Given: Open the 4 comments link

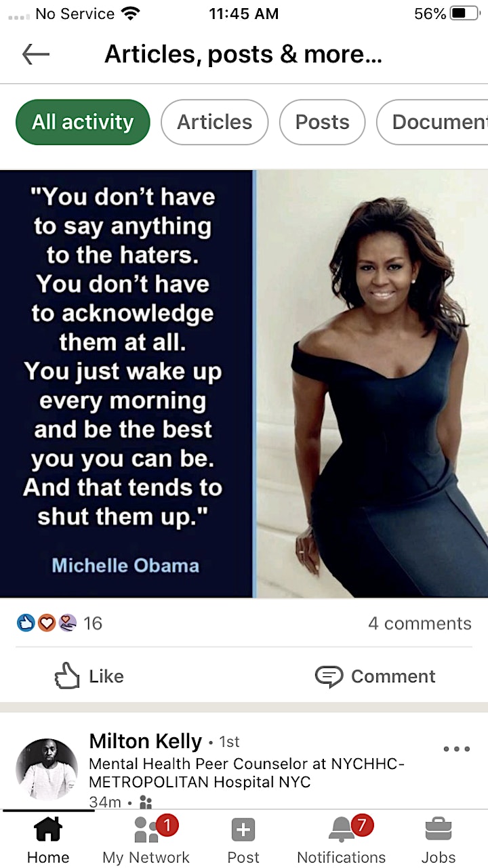Looking at the screenshot, I should [x=420, y=623].
